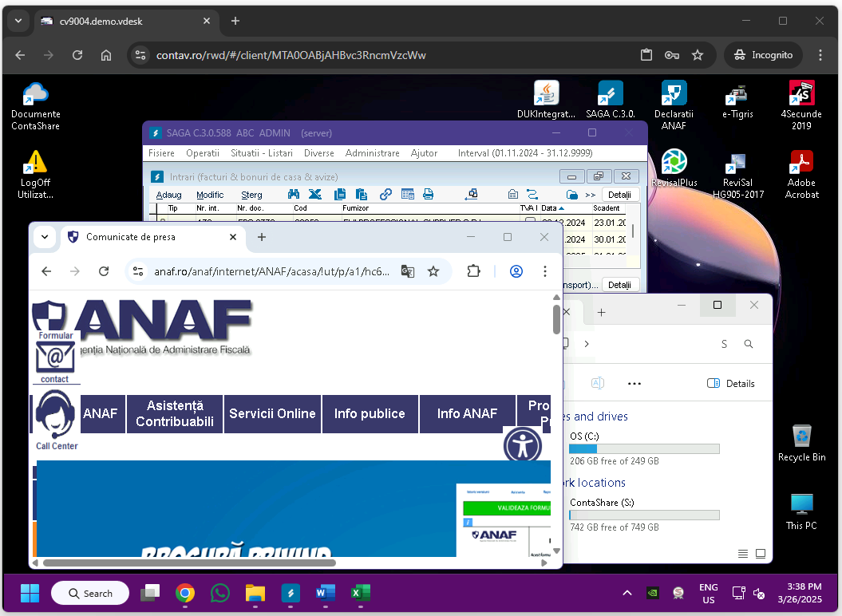Click the Adaug button in Intrari window
Screen dimensions: 842x616
click(x=168, y=195)
